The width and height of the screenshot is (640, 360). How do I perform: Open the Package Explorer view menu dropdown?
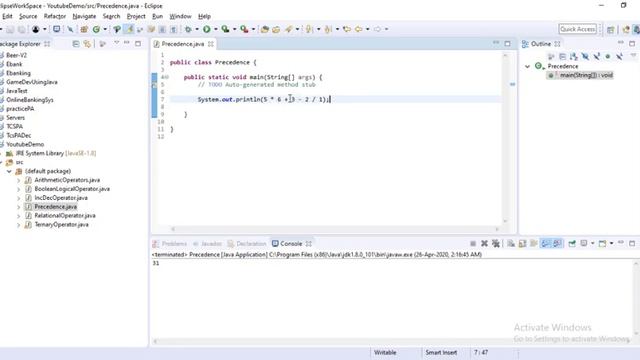[x=116, y=43]
